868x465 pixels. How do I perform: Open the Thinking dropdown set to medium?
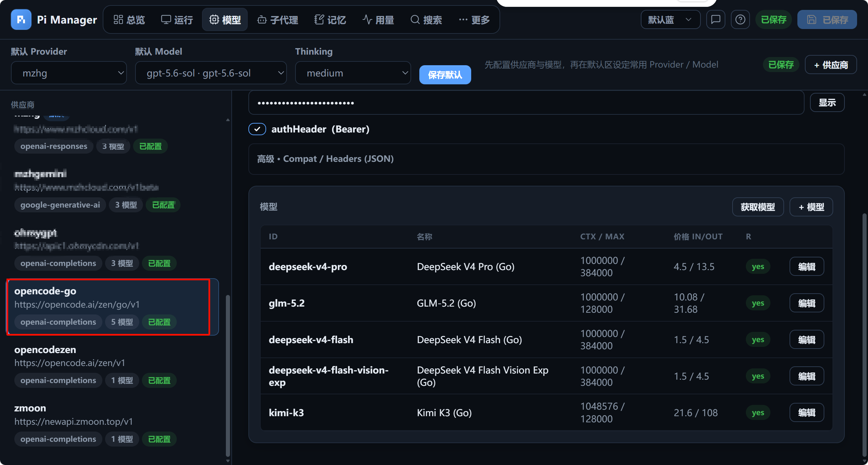pyautogui.click(x=353, y=73)
